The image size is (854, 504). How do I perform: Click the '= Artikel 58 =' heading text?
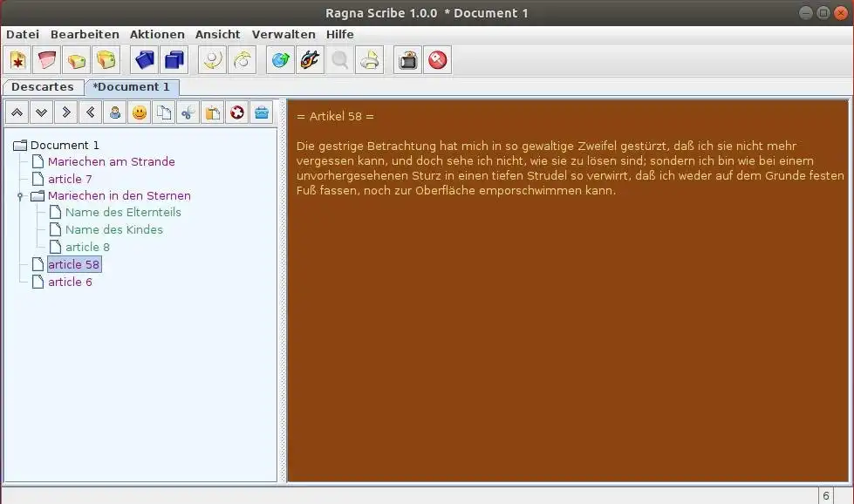coord(335,117)
